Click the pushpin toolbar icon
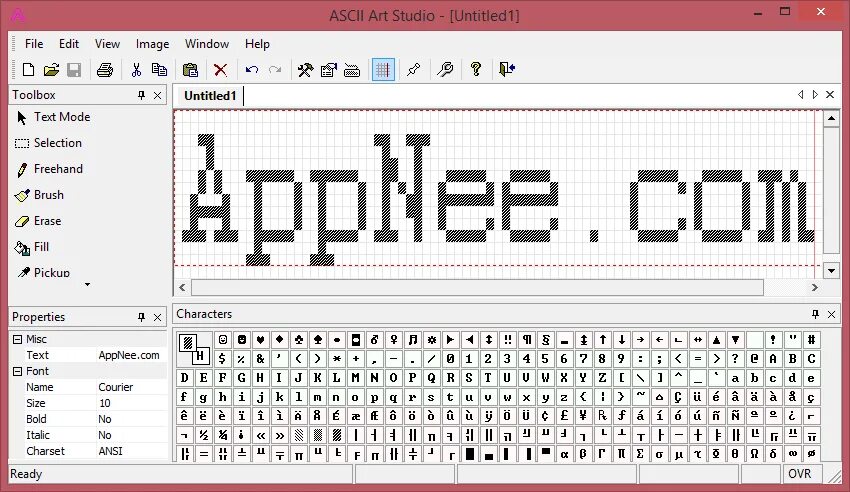Screen dimensions: 850x492 pyautogui.click(x=414, y=69)
